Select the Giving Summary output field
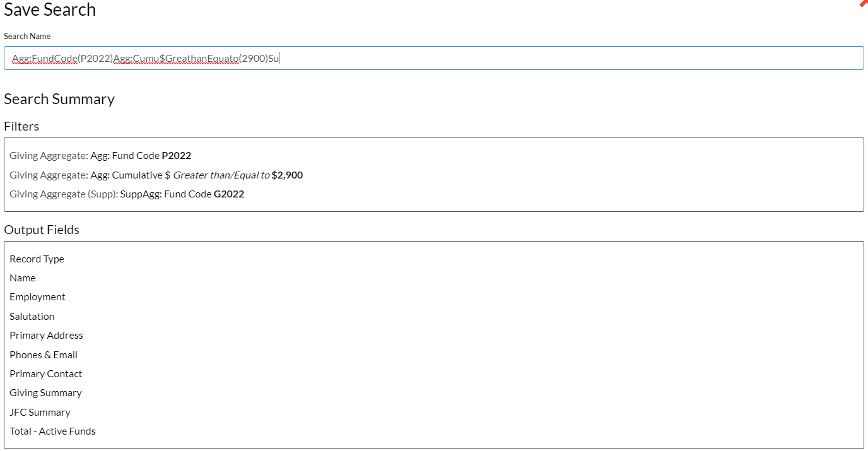The width and height of the screenshot is (868, 451). click(x=45, y=393)
